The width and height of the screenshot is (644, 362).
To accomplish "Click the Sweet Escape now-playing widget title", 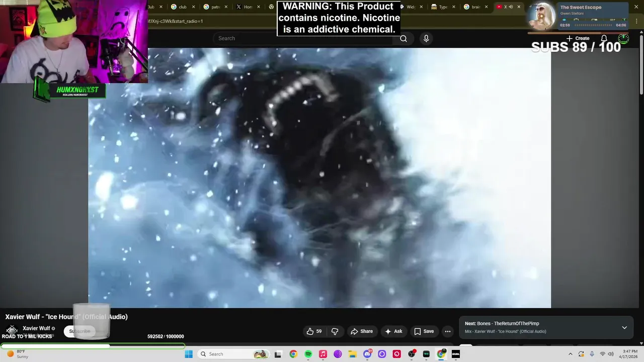I will click(x=581, y=8).
